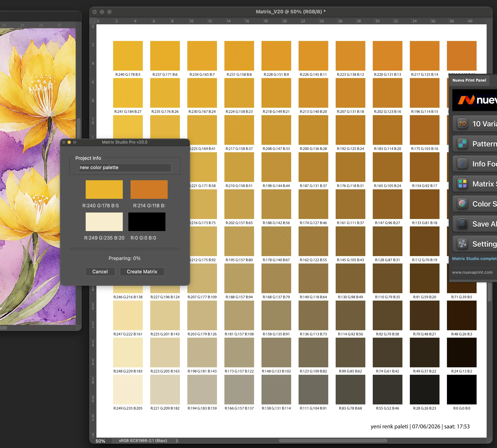Click the Pattern panel icon
Image resolution: width=497 pixels, height=448 pixels.
tap(462, 144)
